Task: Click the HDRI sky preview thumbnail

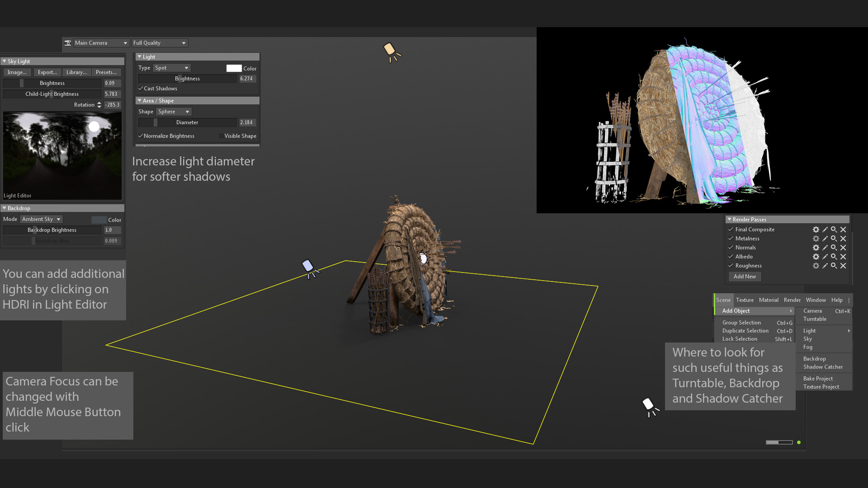Action: 62,154
